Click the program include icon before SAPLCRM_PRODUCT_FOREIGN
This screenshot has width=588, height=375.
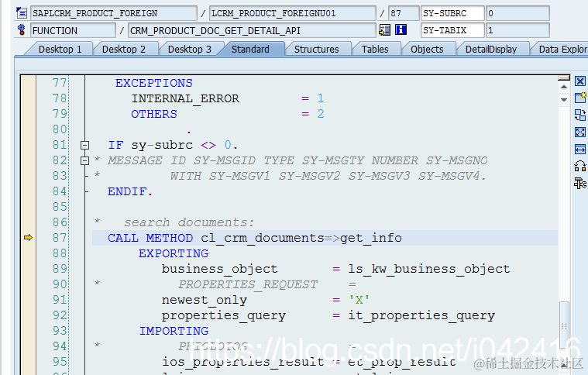(x=22, y=13)
